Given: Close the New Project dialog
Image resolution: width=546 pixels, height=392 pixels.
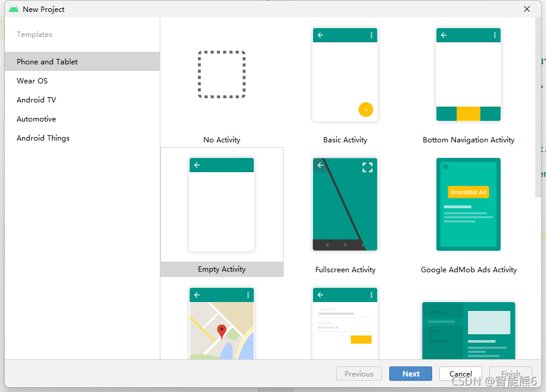Looking at the screenshot, I should (527, 9).
